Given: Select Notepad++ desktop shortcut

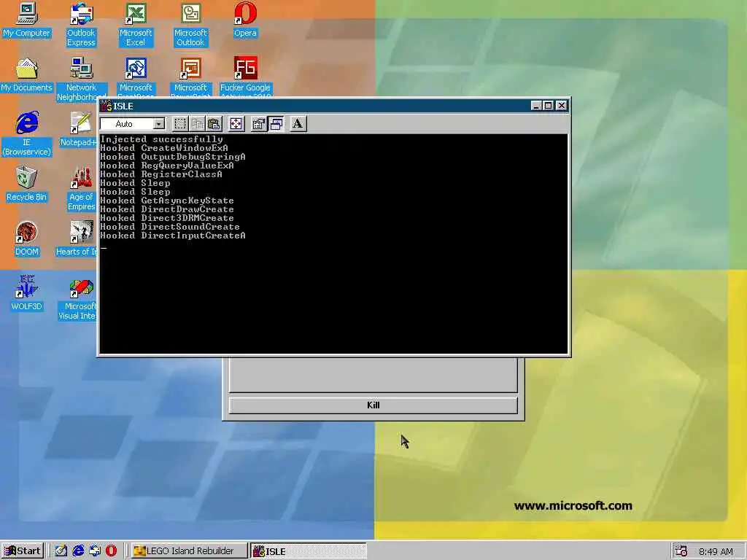Looking at the screenshot, I should point(79,130).
